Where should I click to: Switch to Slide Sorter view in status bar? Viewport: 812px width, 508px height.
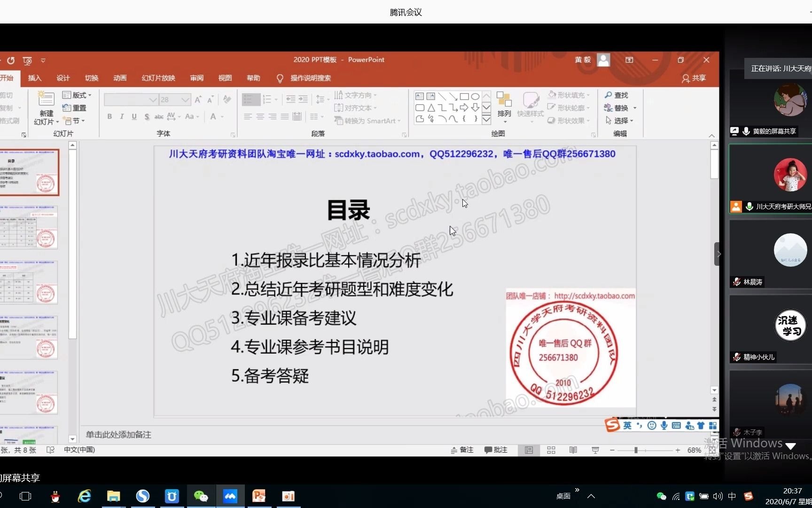point(551,450)
